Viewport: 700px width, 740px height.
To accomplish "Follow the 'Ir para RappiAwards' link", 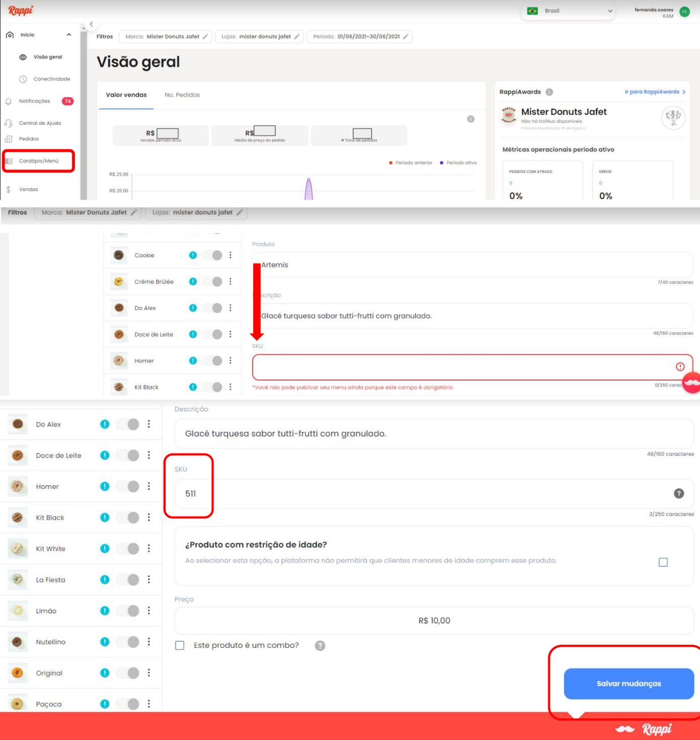I will [655, 92].
